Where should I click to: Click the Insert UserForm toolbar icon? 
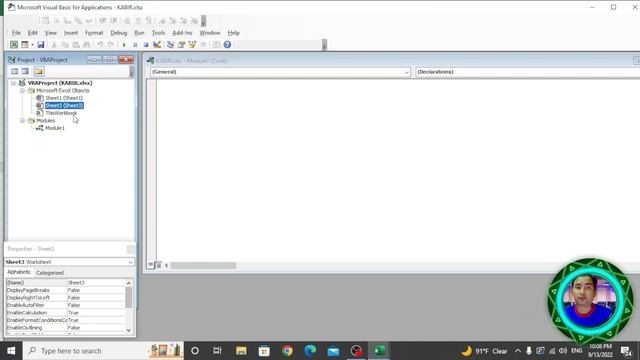25,44
